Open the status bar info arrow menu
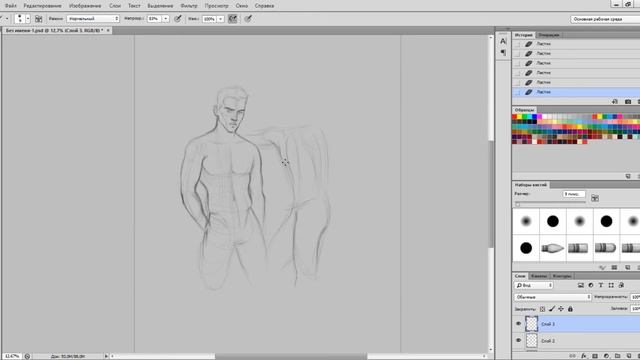 (106, 356)
